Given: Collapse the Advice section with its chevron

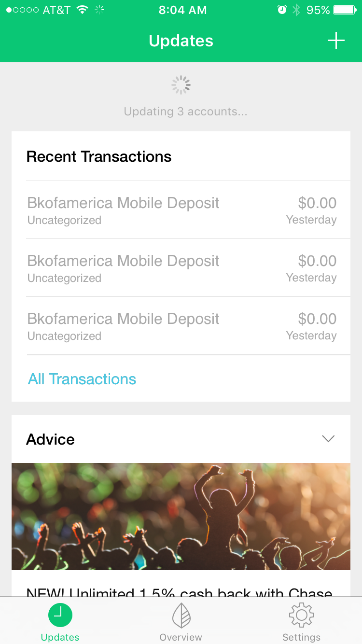Looking at the screenshot, I should (x=328, y=439).
